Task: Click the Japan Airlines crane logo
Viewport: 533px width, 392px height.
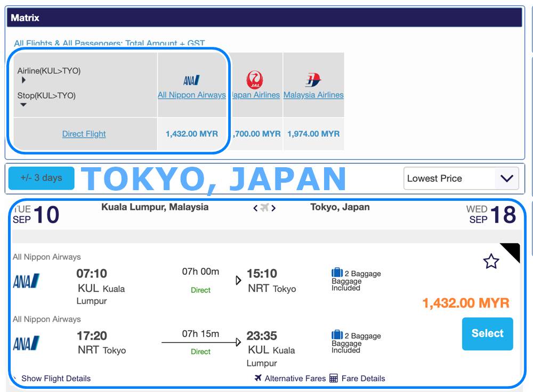Action: tap(255, 79)
